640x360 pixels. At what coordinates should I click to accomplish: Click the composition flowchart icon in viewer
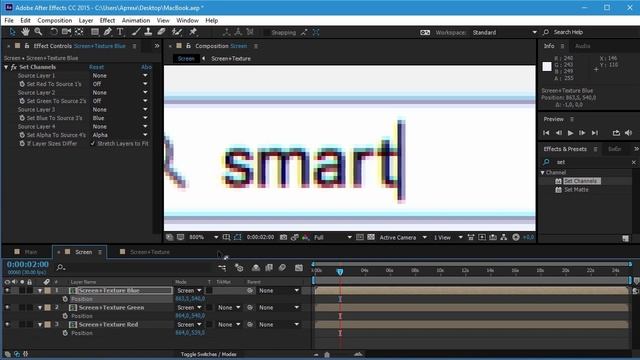click(x=504, y=237)
